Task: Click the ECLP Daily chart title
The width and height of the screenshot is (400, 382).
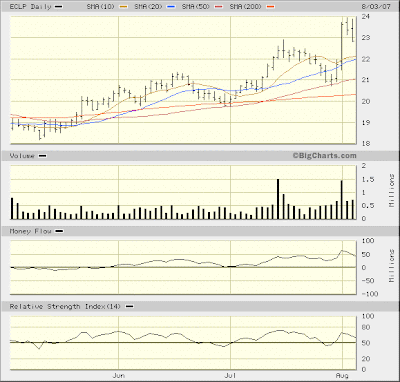Action: [x=31, y=6]
